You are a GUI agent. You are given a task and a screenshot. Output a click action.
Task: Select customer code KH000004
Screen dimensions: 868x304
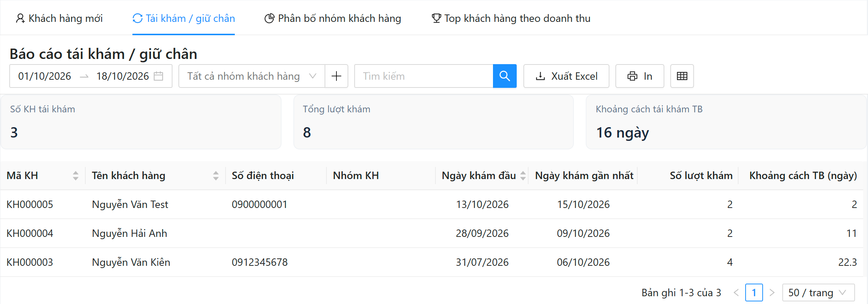(x=30, y=233)
